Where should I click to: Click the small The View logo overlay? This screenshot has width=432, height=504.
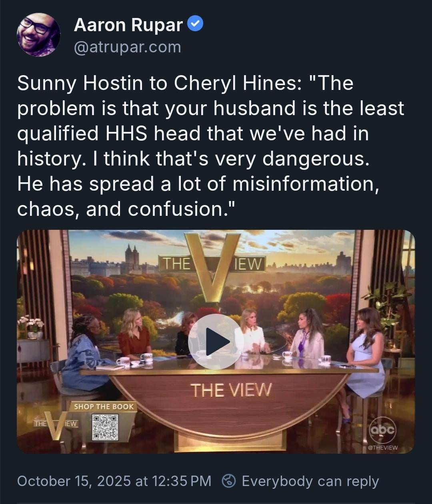pos(56,424)
